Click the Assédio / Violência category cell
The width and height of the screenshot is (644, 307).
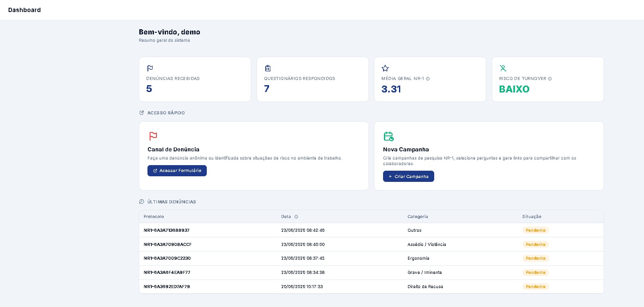(427, 244)
